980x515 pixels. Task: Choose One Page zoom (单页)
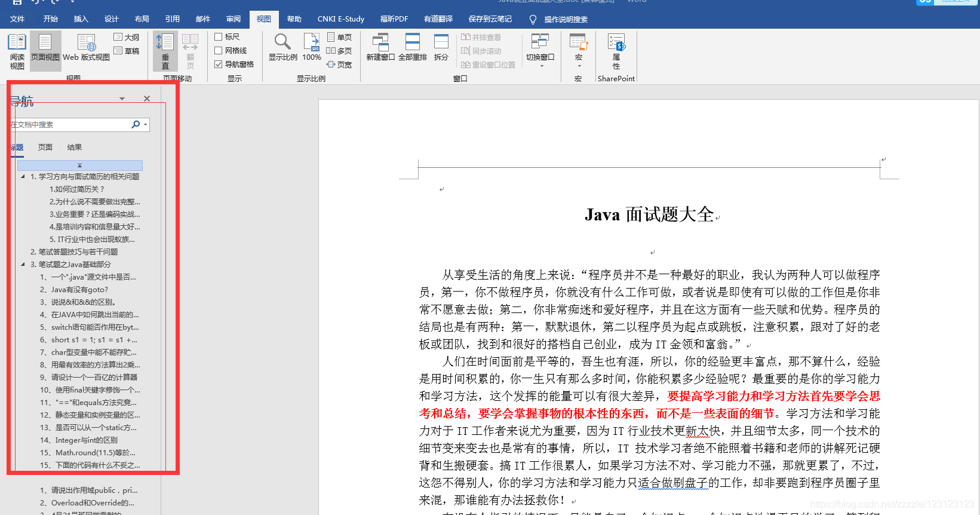click(x=340, y=37)
